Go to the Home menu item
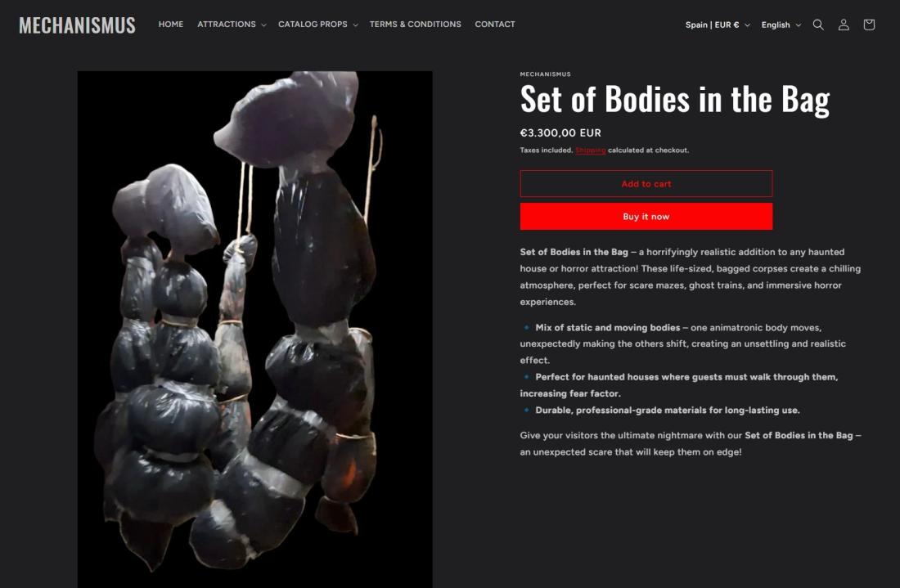This screenshot has width=900, height=588. [171, 24]
